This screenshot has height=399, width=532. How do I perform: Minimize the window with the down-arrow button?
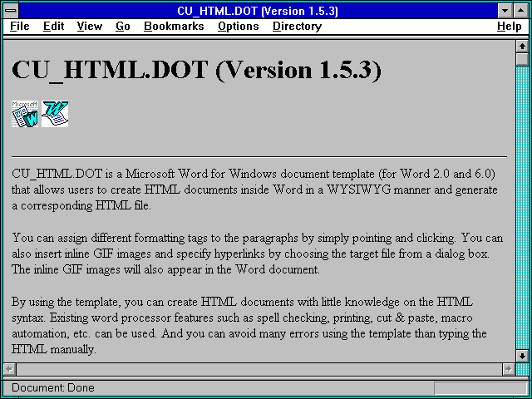pos(505,11)
